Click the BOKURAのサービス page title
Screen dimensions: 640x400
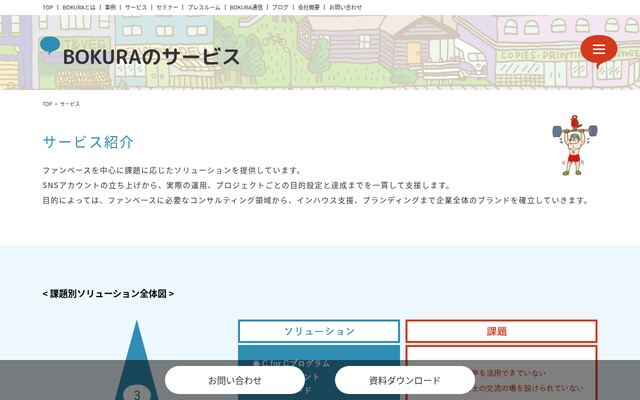coord(151,57)
